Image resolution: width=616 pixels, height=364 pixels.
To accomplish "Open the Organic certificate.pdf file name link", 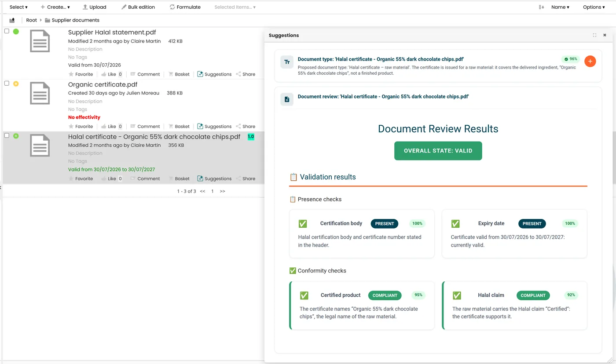I will (103, 84).
